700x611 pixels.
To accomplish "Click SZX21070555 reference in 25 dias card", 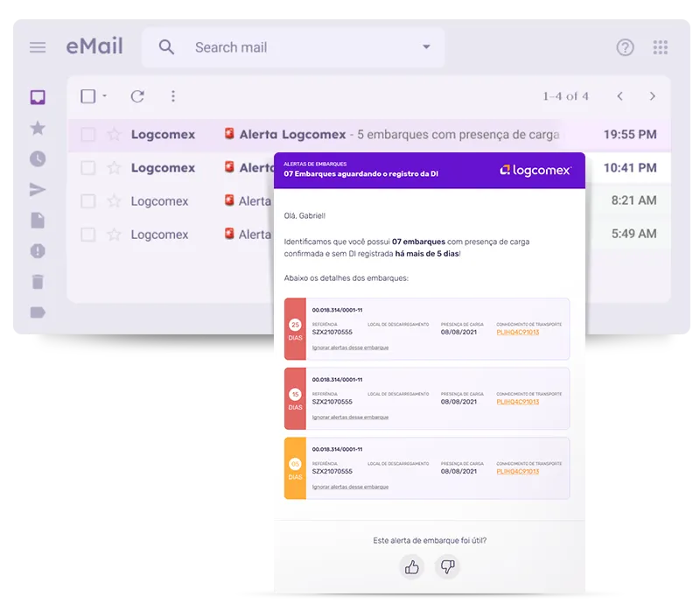I will (x=332, y=333).
